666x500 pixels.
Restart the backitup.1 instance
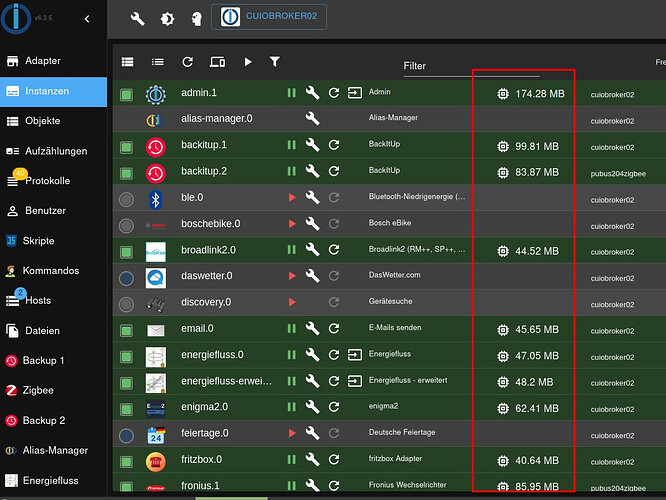coord(334,145)
